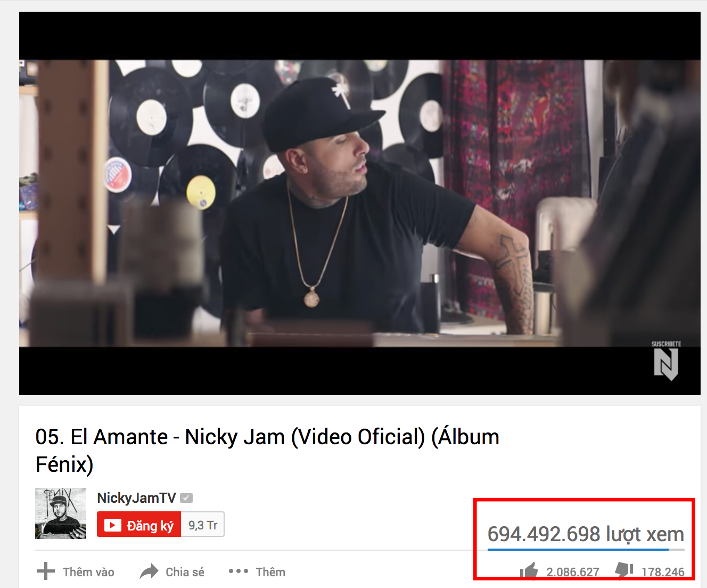This screenshot has height=588, width=707.
Task: Click the YouTube play logo in Đăng ký
Action: pyautogui.click(x=112, y=525)
